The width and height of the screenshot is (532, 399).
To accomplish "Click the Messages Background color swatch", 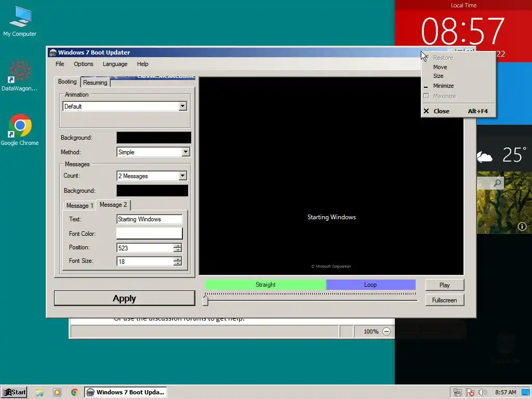I will tap(152, 190).
